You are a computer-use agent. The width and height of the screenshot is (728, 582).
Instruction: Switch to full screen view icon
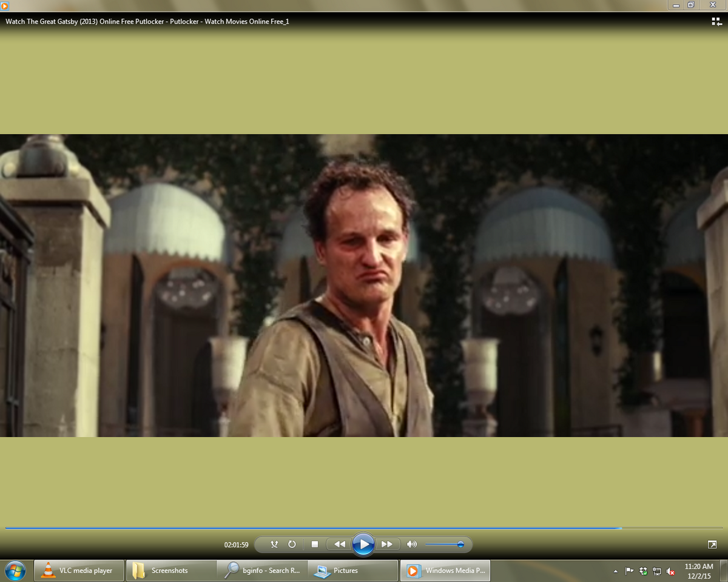pyautogui.click(x=712, y=544)
